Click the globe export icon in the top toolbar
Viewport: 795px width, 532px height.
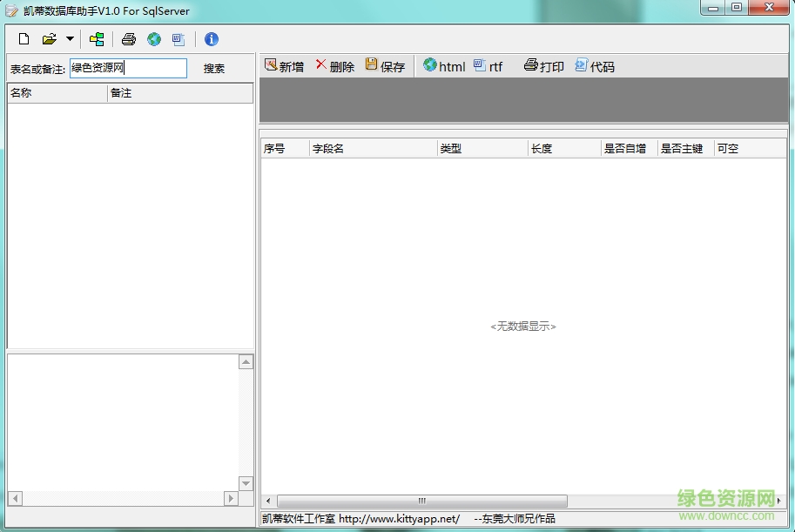pos(154,38)
